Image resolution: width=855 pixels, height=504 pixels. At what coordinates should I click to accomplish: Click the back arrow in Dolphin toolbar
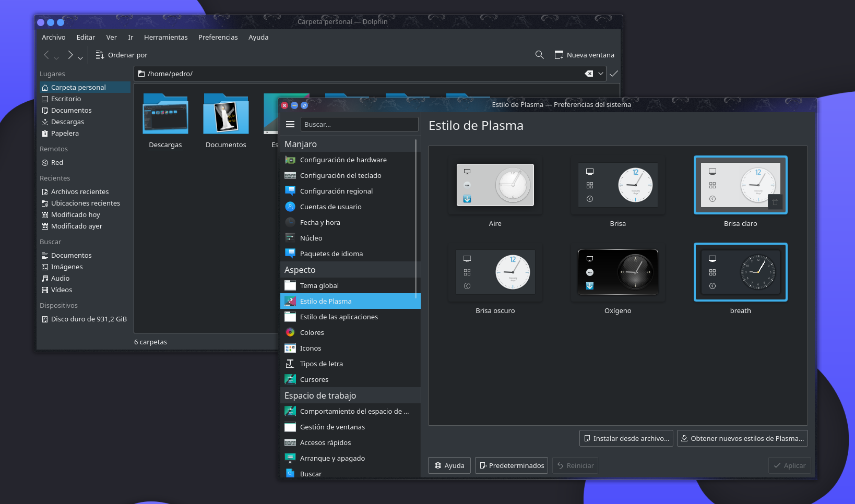[x=46, y=55]
